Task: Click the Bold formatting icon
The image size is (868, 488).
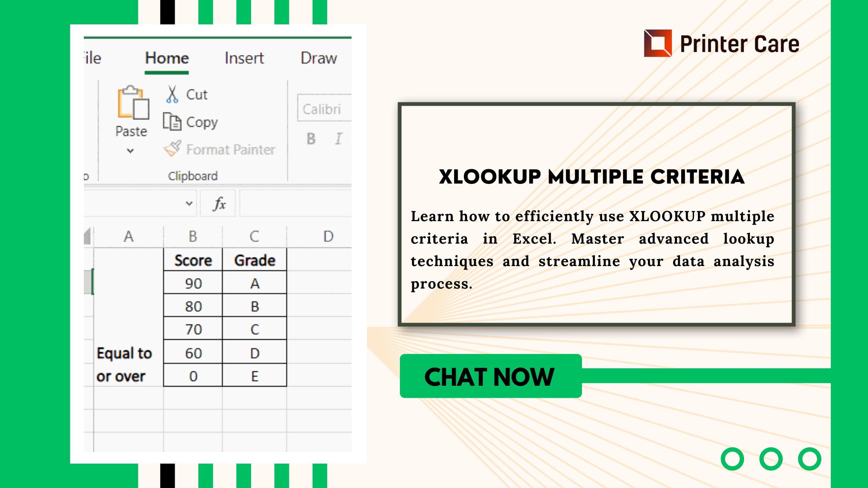Action: (311, 137)
